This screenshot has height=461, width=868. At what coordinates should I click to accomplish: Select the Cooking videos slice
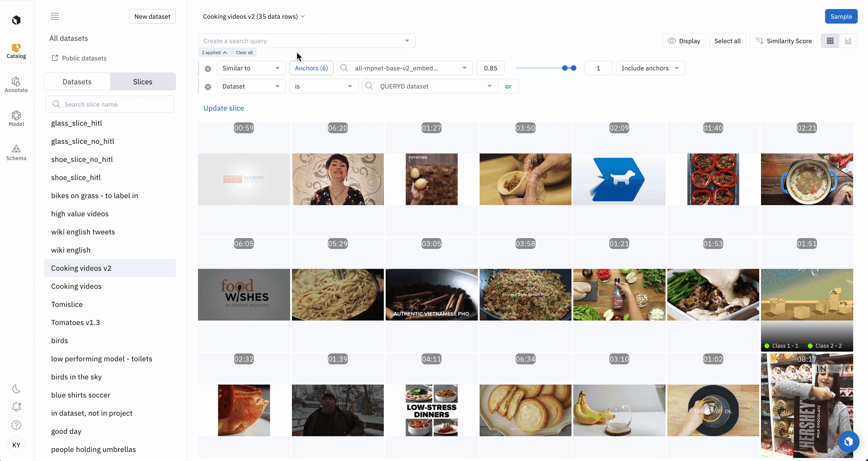(x=76, y=286)
